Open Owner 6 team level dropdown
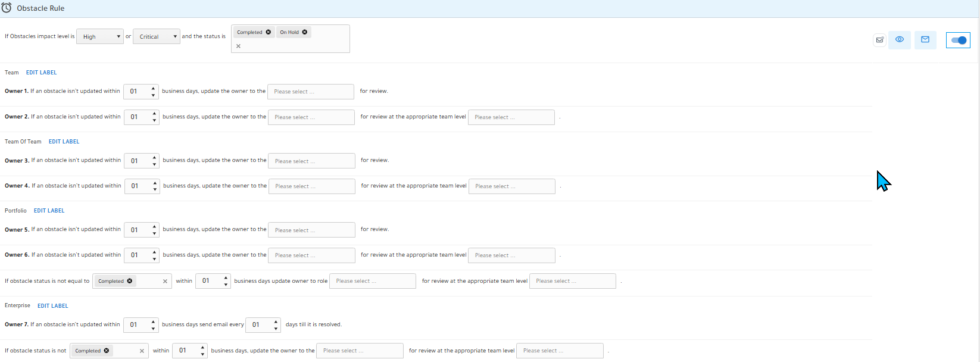Screen dimensions: 980x362 click(512, 255)
